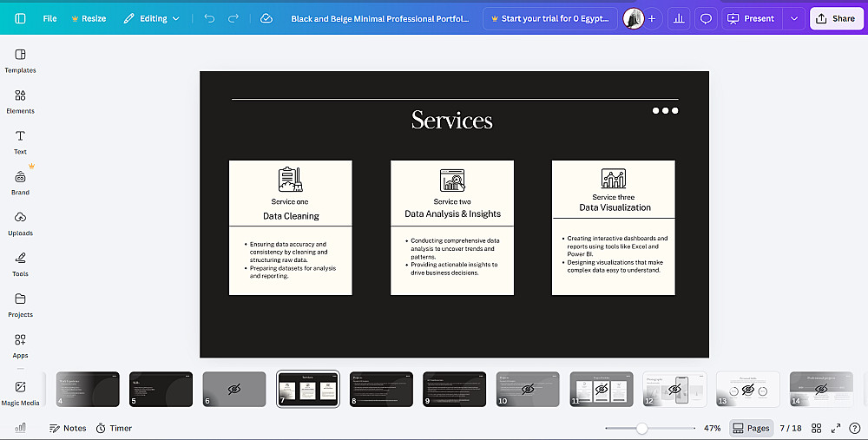The width and height of the screenshot is (868, 440).
Task: Select the data analysis magnifier icon
Action: tap(452, 181)
